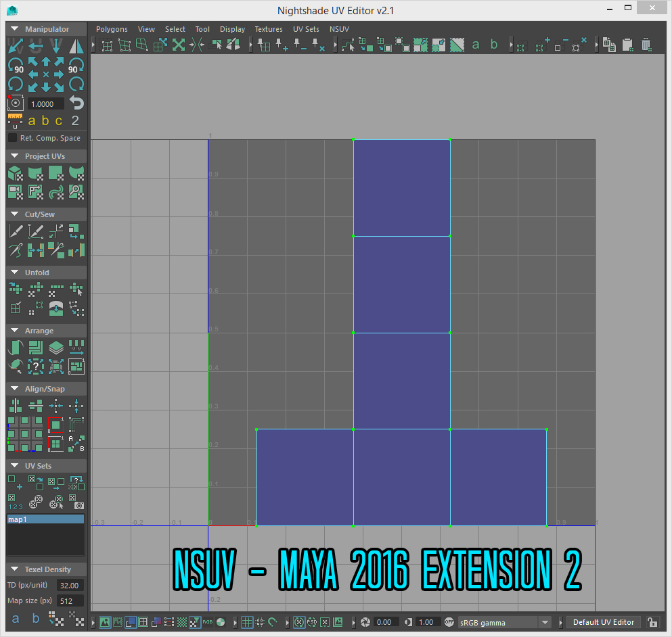Click the undo arrow in Manipulator panel
This screenshot has height=637, width=672.
[x=76, y=103]
